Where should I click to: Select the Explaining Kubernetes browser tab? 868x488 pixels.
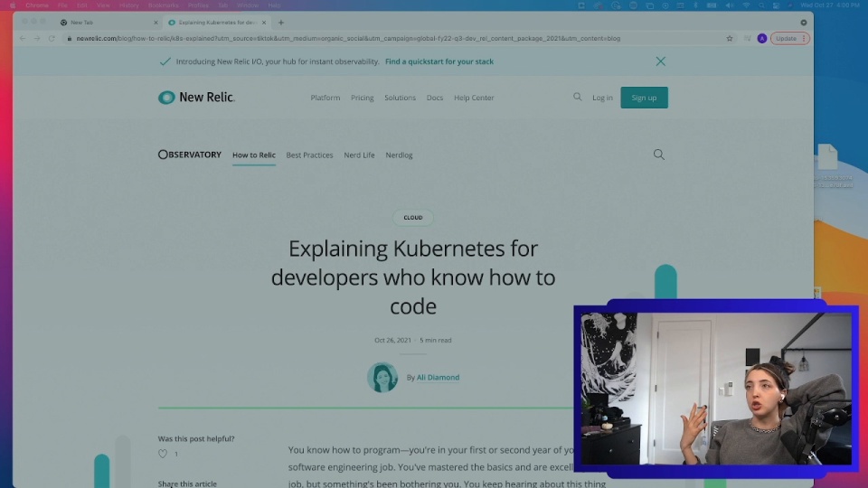(x=217, y=23)
